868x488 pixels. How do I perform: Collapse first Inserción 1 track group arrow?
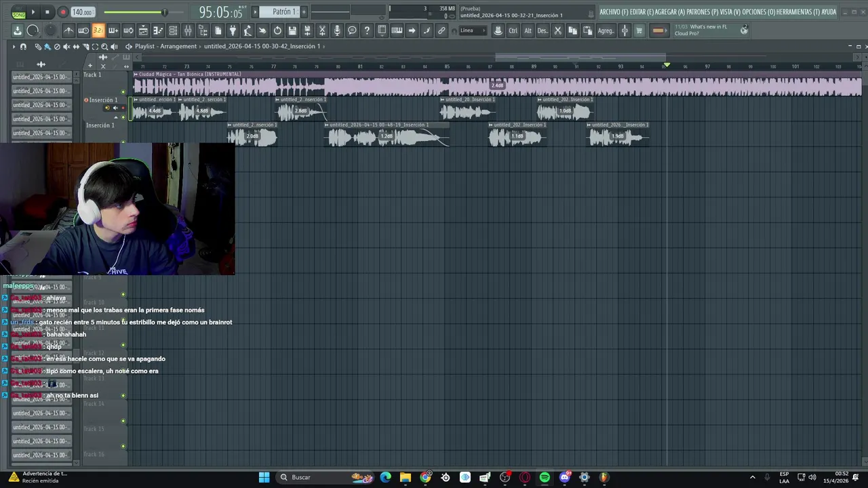(x=115, y=117)
